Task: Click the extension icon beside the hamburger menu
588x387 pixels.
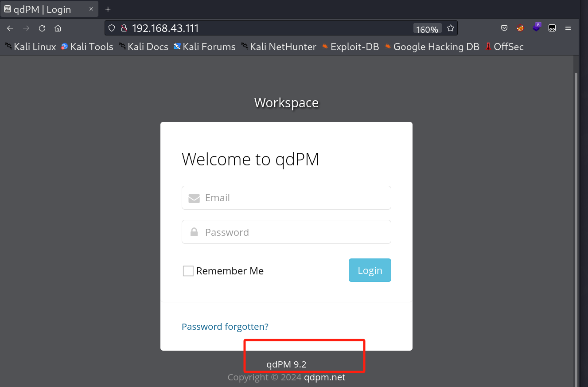Action: coord(552,28)
